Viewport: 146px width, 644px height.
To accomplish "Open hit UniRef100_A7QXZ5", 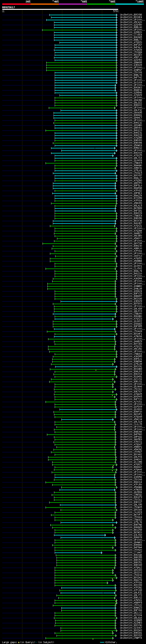I will click(x=131, y=156).
